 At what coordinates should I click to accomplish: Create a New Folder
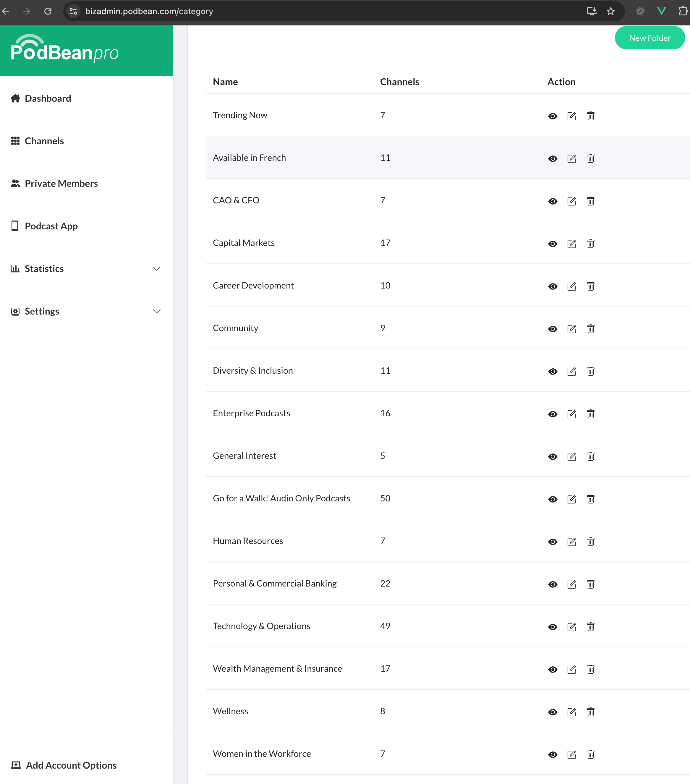(649, 38)
